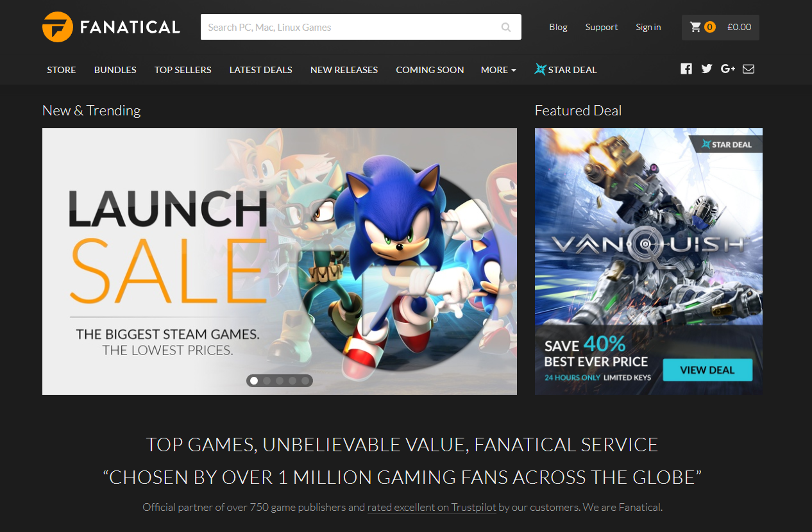Switch to the third carousel slide dot

280,381
